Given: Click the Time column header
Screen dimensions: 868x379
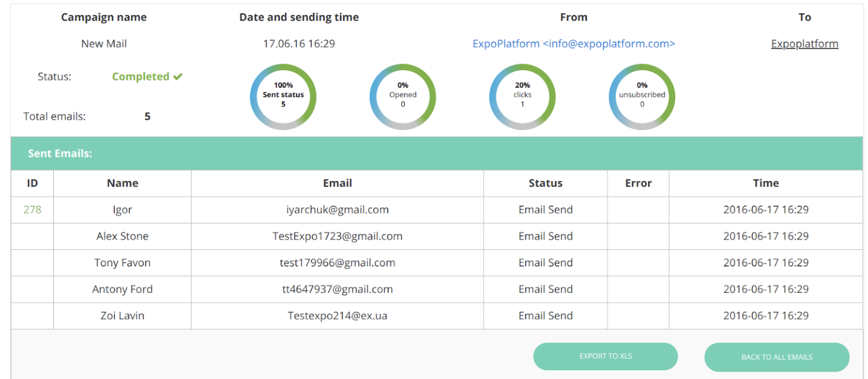Looking at the screenshot, I should 766,183.
